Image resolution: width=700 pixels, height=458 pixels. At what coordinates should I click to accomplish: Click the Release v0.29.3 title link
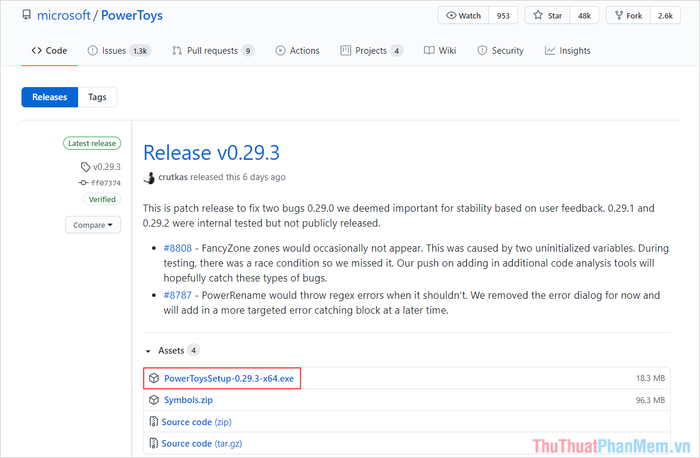click(212, 153)
